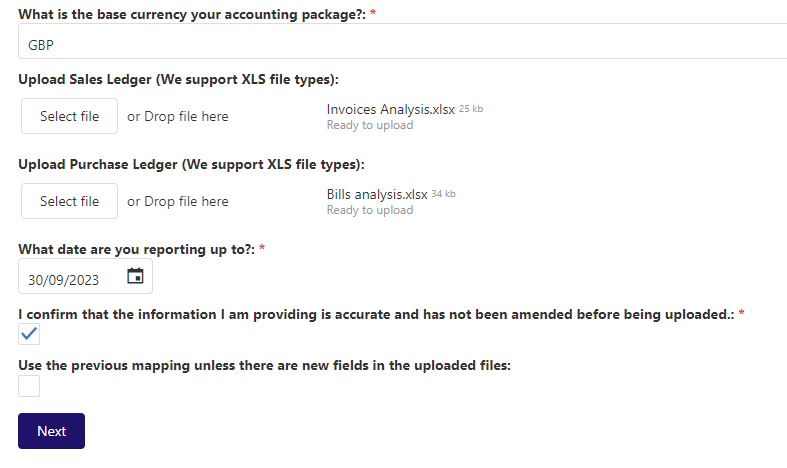Click the reporting date question label
Screen dimensions: 787x468
pos(137,250)
